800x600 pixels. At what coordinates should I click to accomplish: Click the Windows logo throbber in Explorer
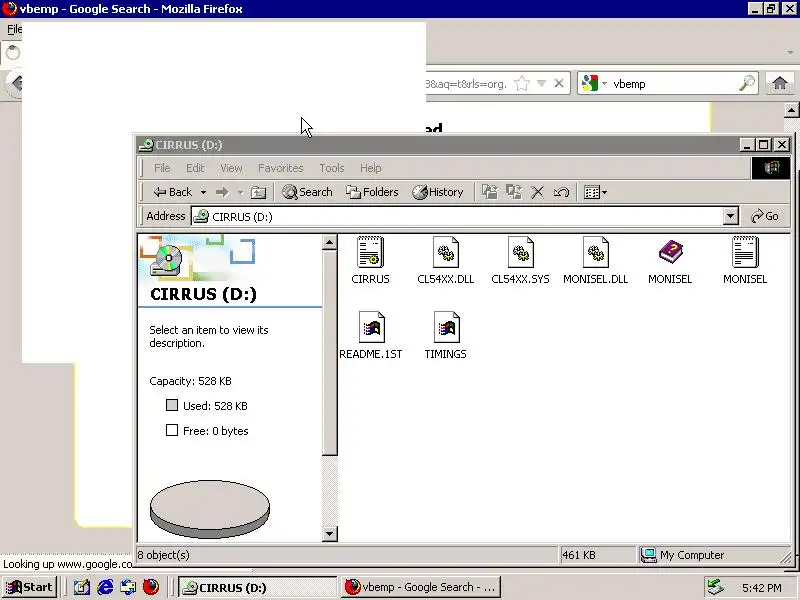[771, 168]
